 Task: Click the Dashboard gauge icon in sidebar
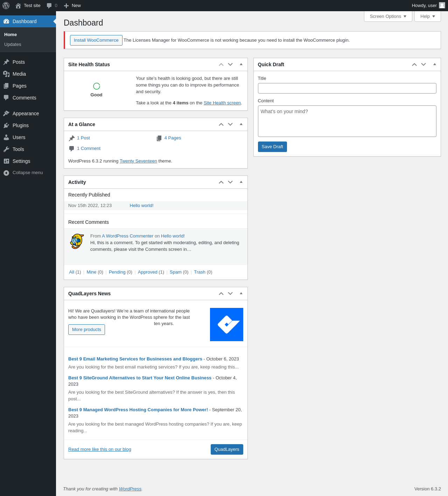[x=6, y=21]
